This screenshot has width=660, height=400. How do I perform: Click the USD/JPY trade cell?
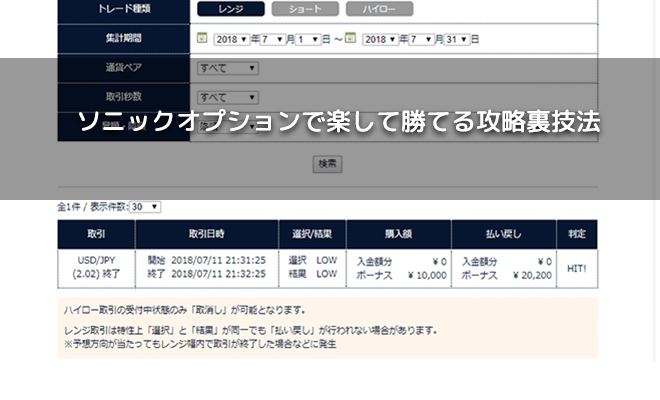(96, 267)
